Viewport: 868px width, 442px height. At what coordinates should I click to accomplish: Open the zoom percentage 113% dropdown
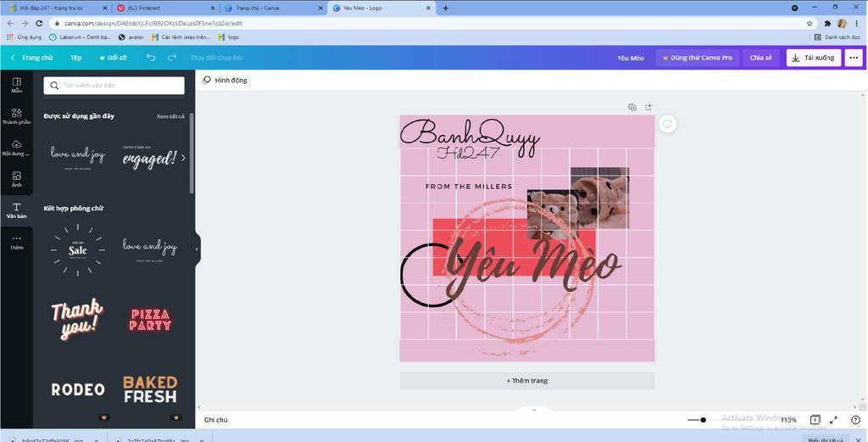tap(788, 420)
